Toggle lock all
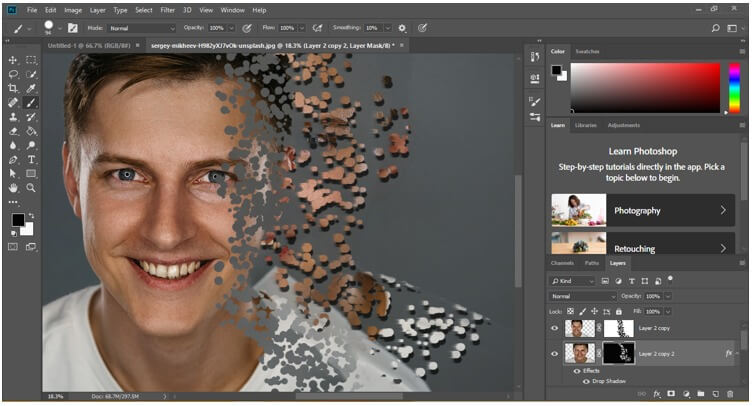Image resolution: width=752 pixels, height=406 pixels. pyautogui.click(x=619, y=312)
